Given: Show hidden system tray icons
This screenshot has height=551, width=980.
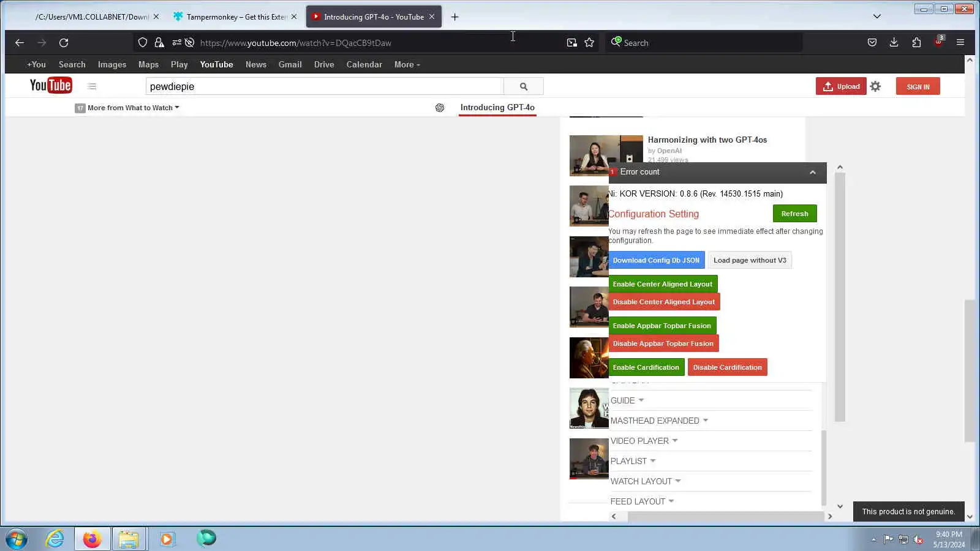Looking at the screenshot, I should [874, 539].
